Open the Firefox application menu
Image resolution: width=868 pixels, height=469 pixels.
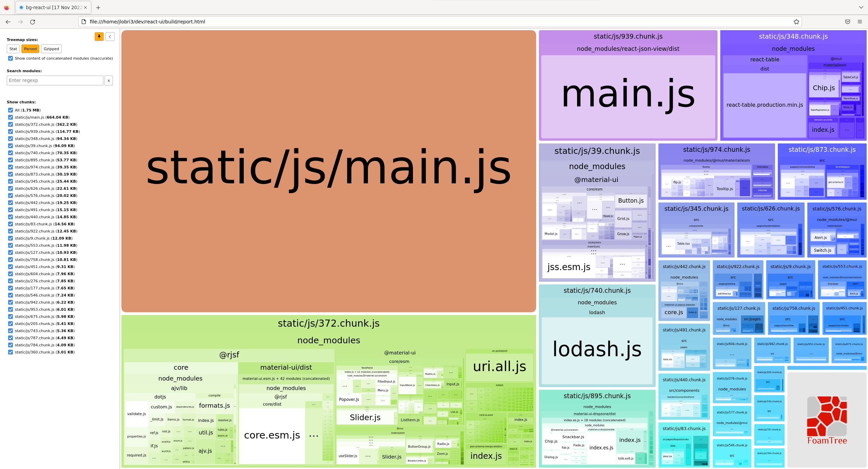click(860, 22)
